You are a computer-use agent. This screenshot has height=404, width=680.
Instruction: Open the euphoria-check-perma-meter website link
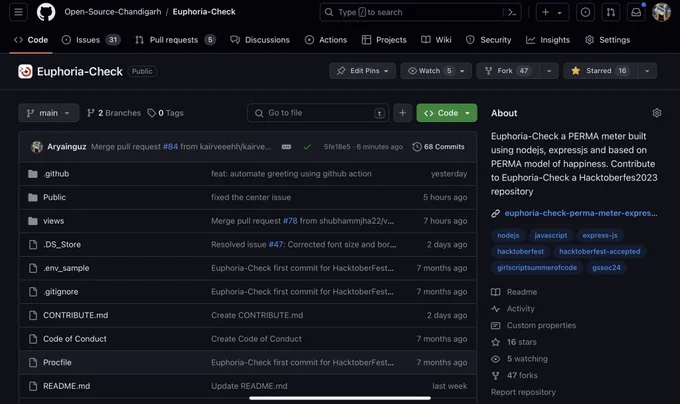581,213
